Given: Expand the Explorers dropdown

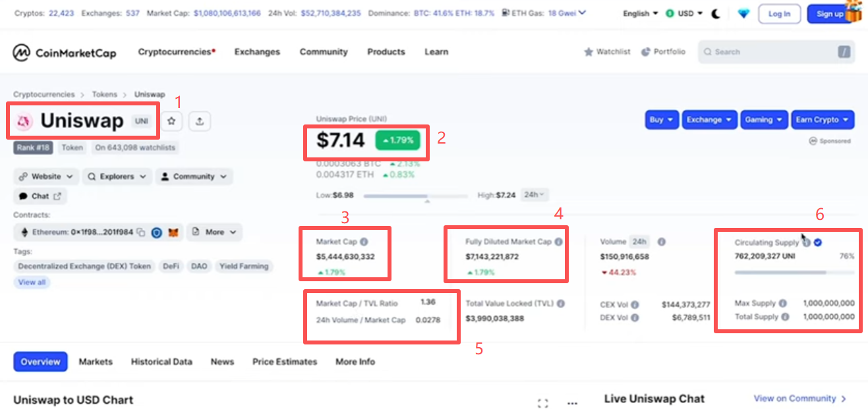Looking at the screenshot, I should click(117, 177).
